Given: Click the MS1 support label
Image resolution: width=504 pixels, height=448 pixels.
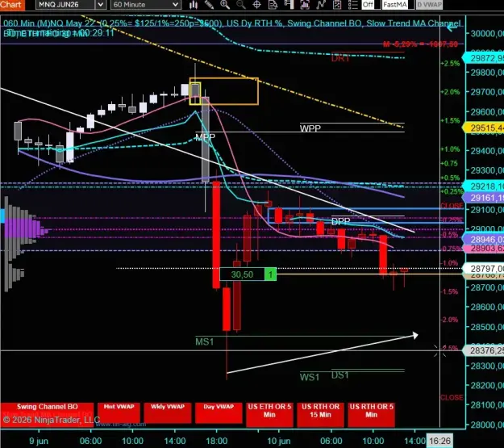Looking at the screenshot, I should click(x=205, y=341).
